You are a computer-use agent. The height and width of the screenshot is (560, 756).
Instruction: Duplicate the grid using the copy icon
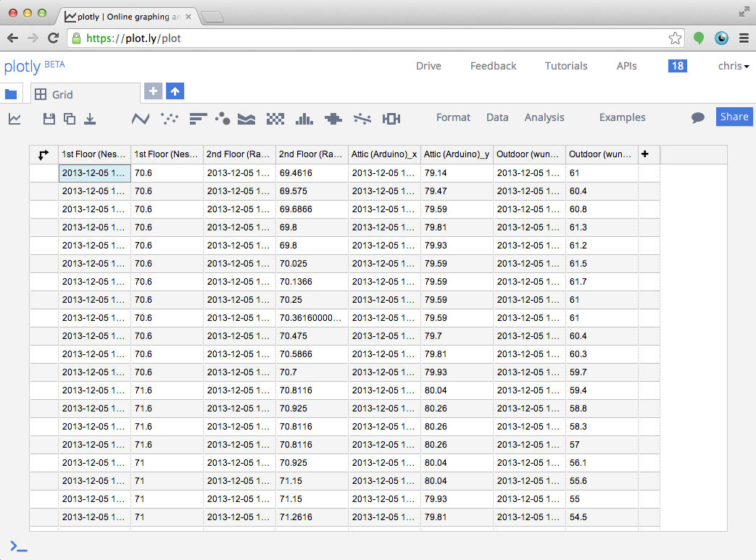tap(70, 119)
